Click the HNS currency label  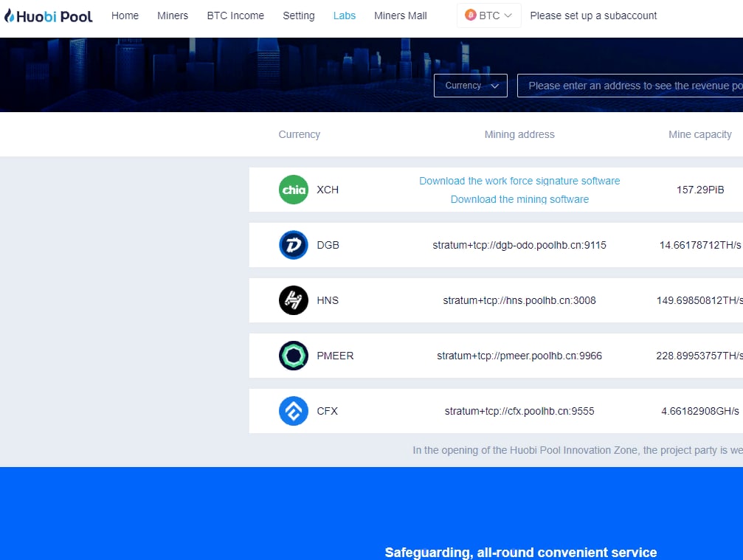pos(328,300)
